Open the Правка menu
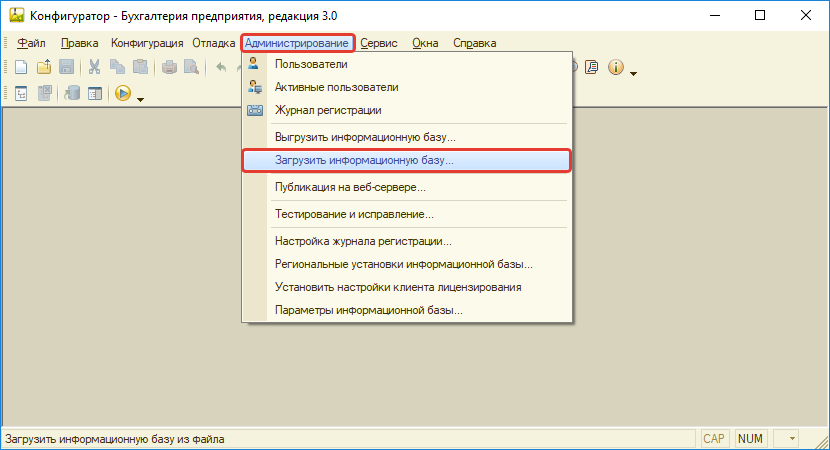Viewport: 830px width, 450px height. point(79,43)
